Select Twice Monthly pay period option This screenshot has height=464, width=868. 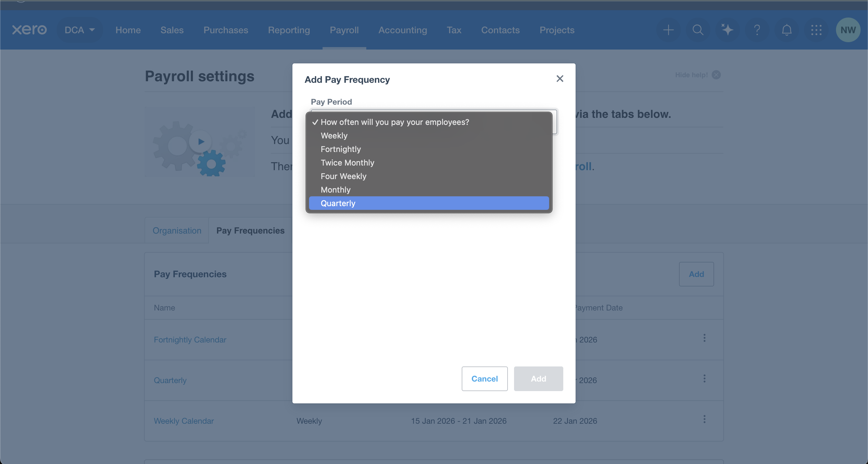(x=347, y=163)
